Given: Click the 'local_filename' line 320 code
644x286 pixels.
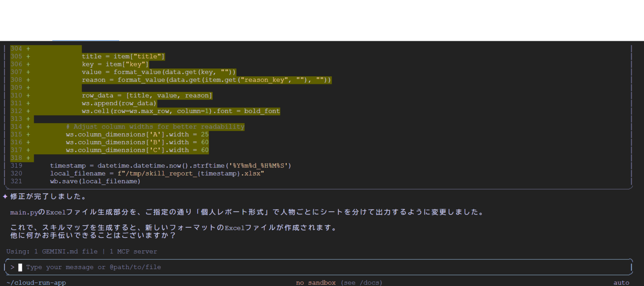Looking at the screenshot, I should [x=157, y=173].
